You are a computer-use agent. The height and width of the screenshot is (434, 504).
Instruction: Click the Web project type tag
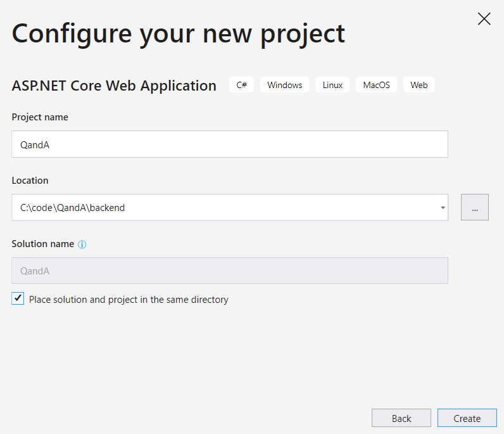click(x=419, y=85)
